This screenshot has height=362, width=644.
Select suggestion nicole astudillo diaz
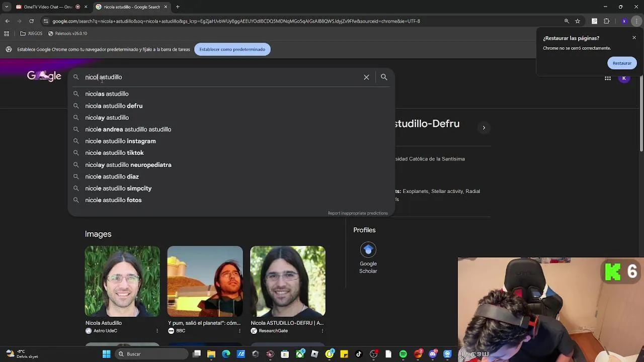coord(230,176)
